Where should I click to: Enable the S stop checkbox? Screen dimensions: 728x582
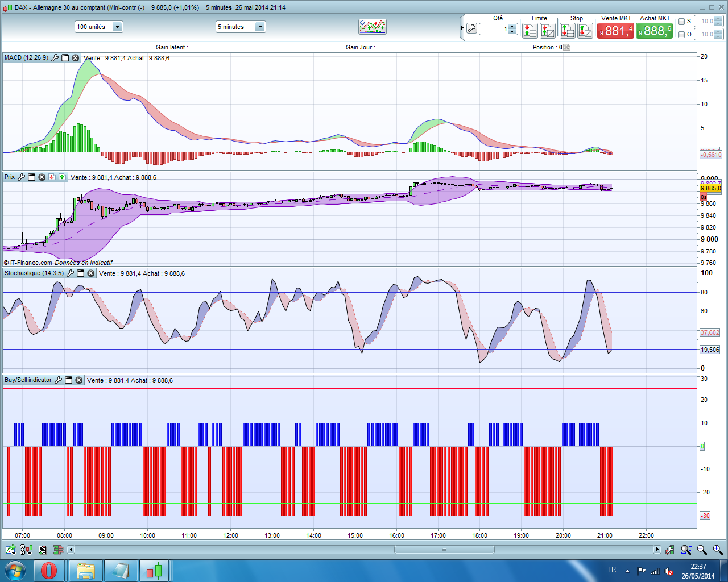tap(681, 22)
